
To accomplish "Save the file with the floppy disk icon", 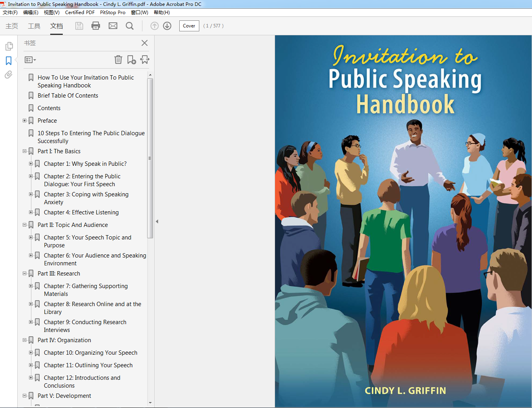I will pos(79,26).
